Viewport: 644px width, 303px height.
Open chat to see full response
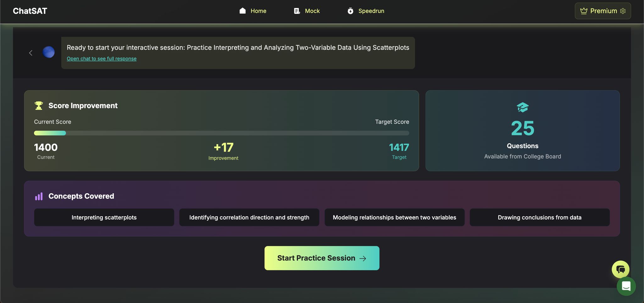pos(102,59)
